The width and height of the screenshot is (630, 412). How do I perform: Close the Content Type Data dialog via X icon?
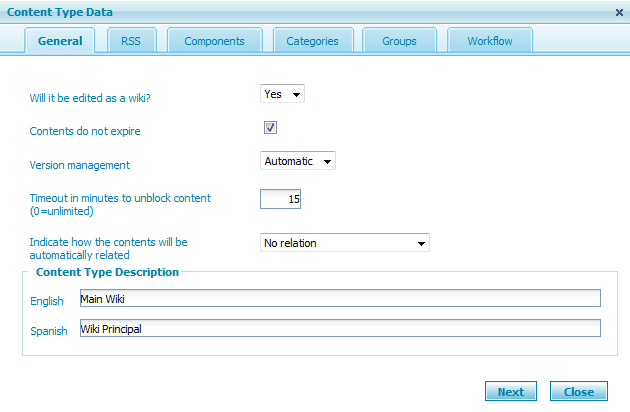click(619, 12)
